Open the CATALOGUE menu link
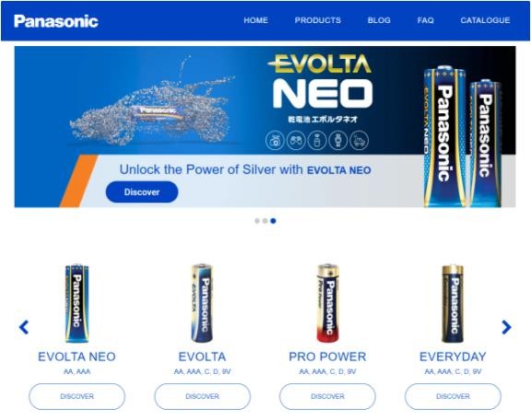The height and width of the screenshot is (420, 531). (x=485, y=20)
